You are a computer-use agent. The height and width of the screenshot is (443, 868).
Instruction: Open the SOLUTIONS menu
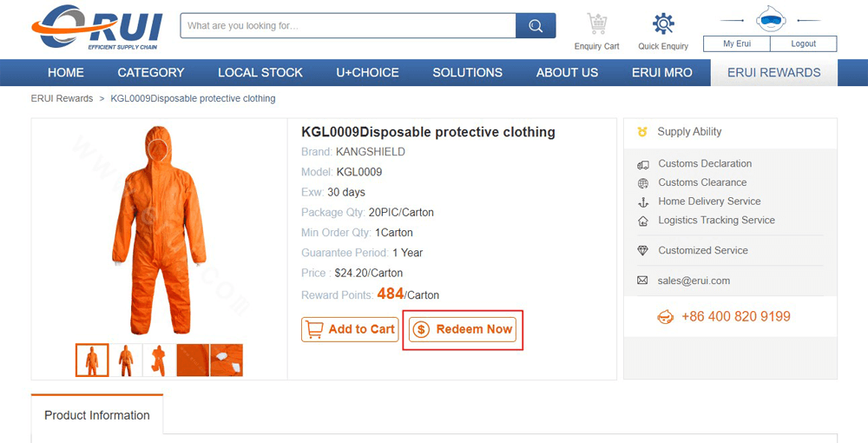click(468, 73)
